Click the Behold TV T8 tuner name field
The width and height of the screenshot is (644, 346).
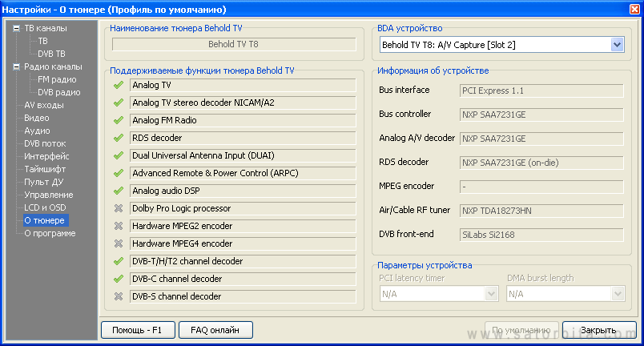[x=234, y=44]
